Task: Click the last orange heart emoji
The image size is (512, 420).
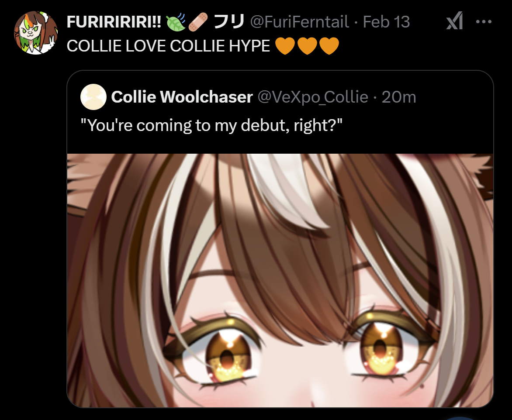Action: click(329, 46)
